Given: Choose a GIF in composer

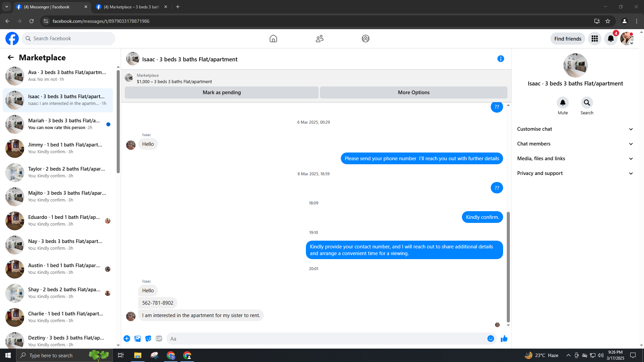Looking at the screenshot, I should (159, 339).
